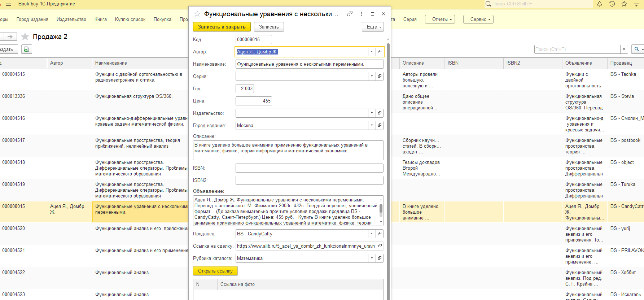
Task: Open Рубрика каталога record form icon
Action: point(380,258)
